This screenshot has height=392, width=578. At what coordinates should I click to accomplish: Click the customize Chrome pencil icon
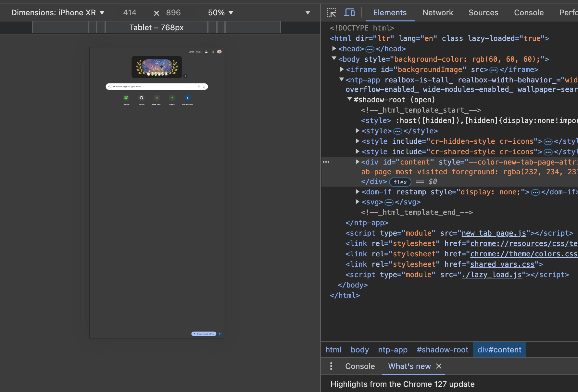[220, 334]
